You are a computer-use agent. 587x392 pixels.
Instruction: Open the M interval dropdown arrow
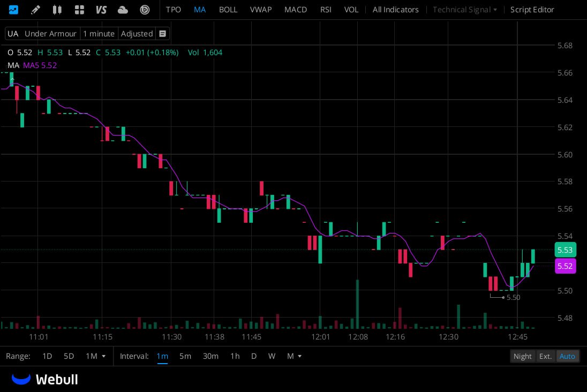[299, 356]
